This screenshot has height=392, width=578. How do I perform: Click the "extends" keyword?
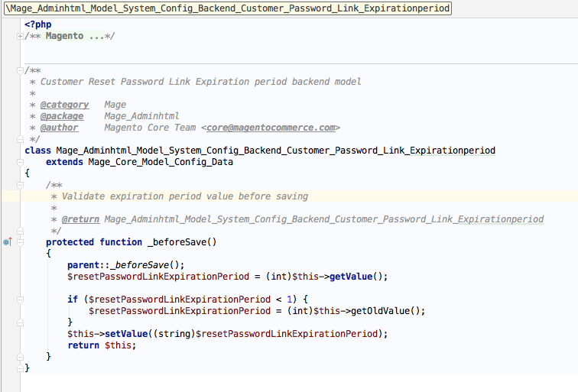coord(64,162)
